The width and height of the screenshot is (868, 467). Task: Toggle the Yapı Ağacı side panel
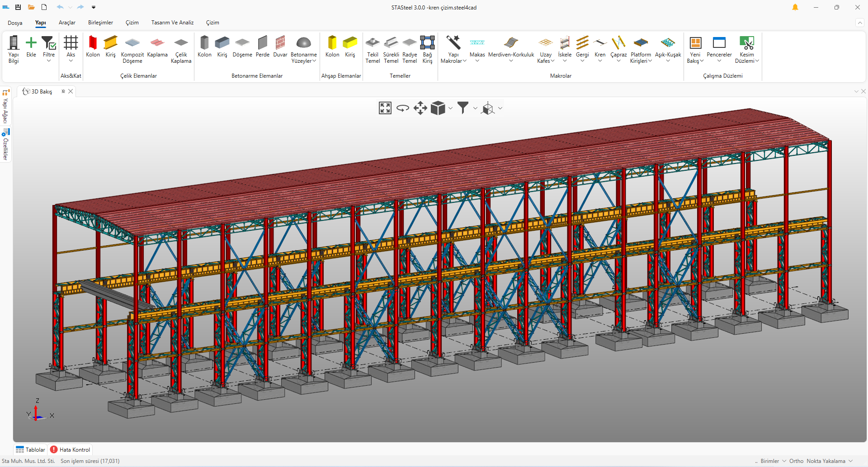[5, 107]
